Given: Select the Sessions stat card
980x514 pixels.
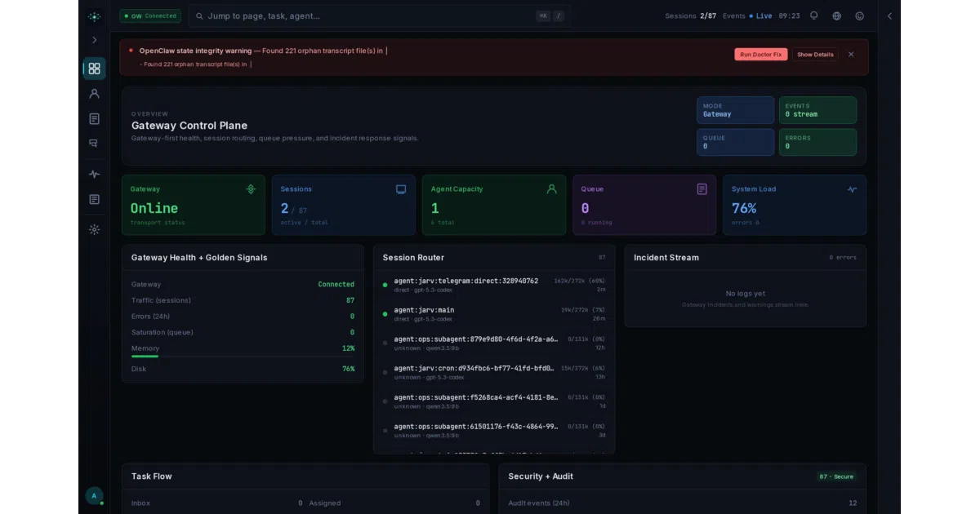Looking at the screenshot, I should pos(343,205).
